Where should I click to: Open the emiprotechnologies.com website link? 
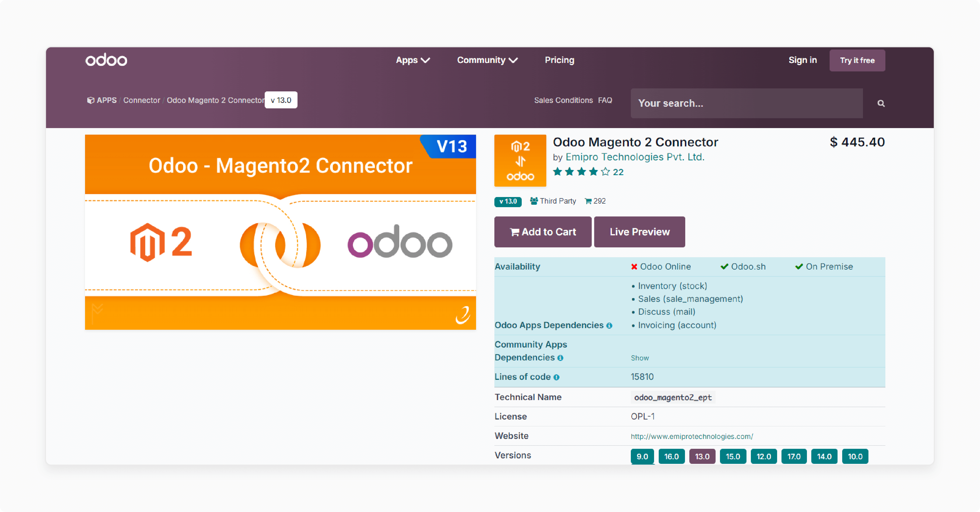click(692, 436)
